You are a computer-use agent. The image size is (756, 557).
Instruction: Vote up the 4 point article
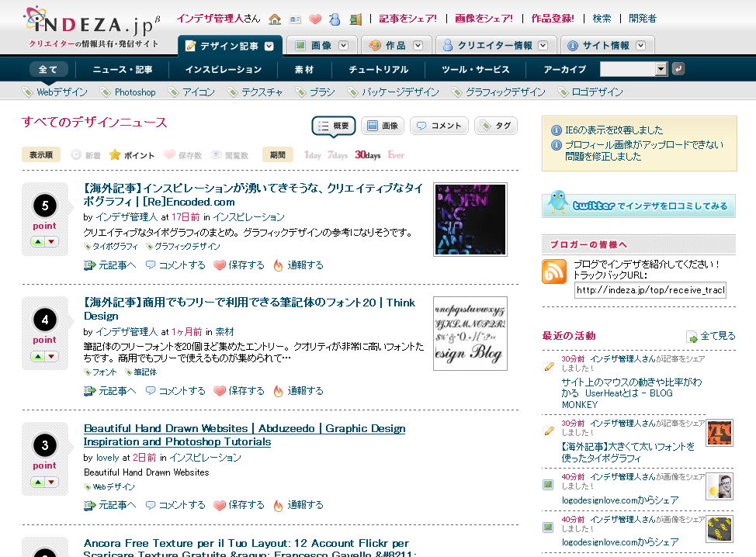(38, 356)
